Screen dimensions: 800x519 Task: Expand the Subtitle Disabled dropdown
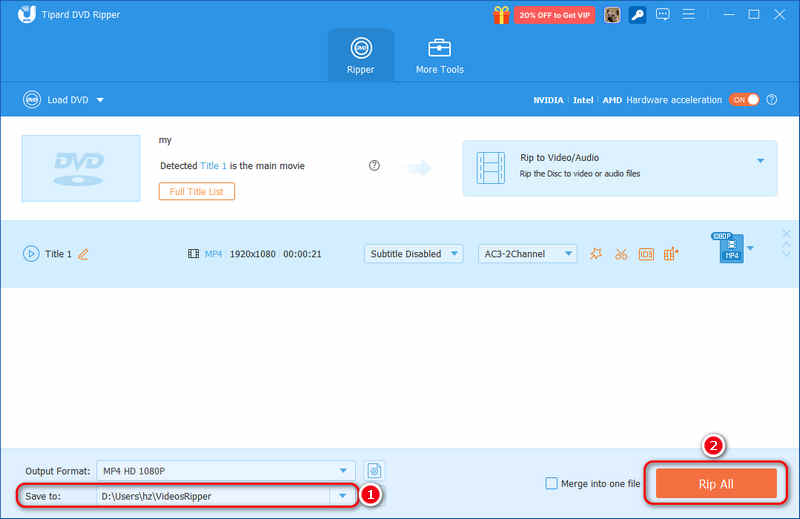[413, 254]
